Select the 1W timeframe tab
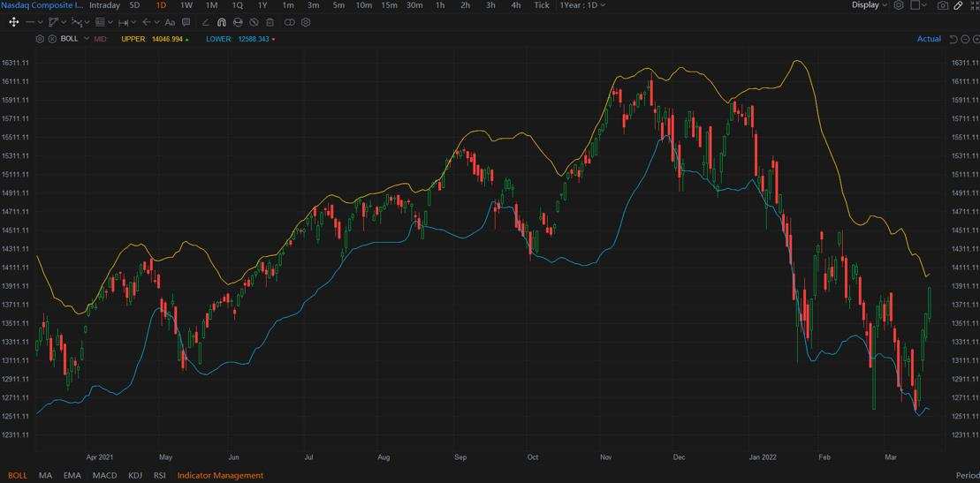Screen dimensions: 980x483 pos(186,5)
